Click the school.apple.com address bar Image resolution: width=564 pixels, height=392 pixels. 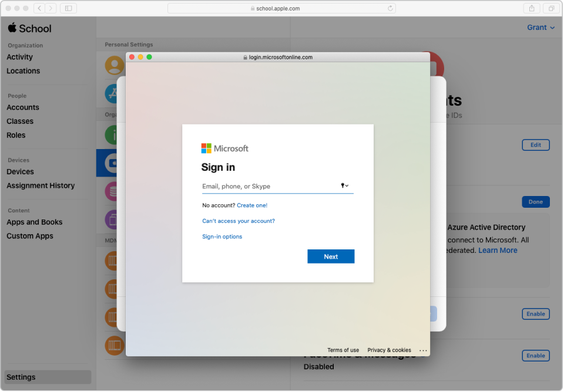[x=282, y=8]
